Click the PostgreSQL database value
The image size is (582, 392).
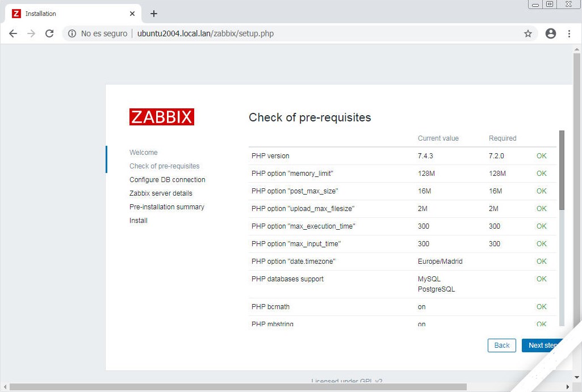tap(436, 289)
